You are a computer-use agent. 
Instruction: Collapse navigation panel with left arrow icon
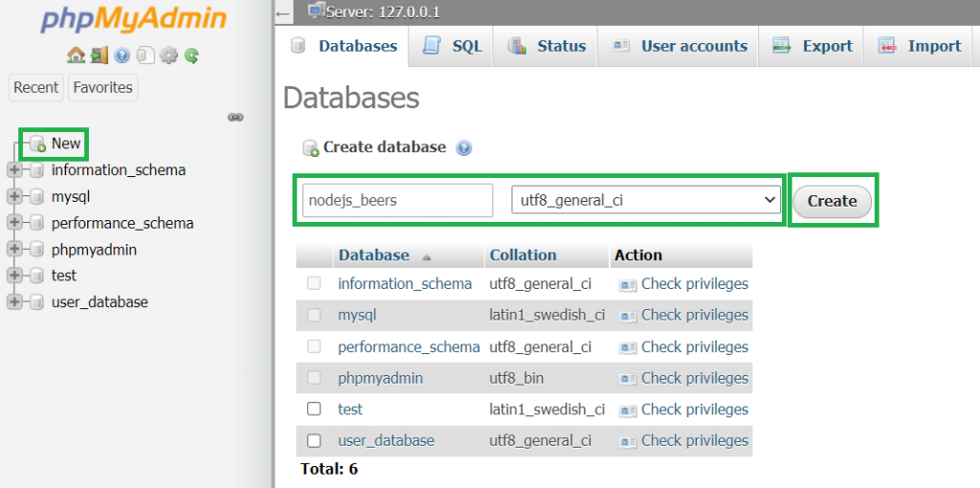282,13
